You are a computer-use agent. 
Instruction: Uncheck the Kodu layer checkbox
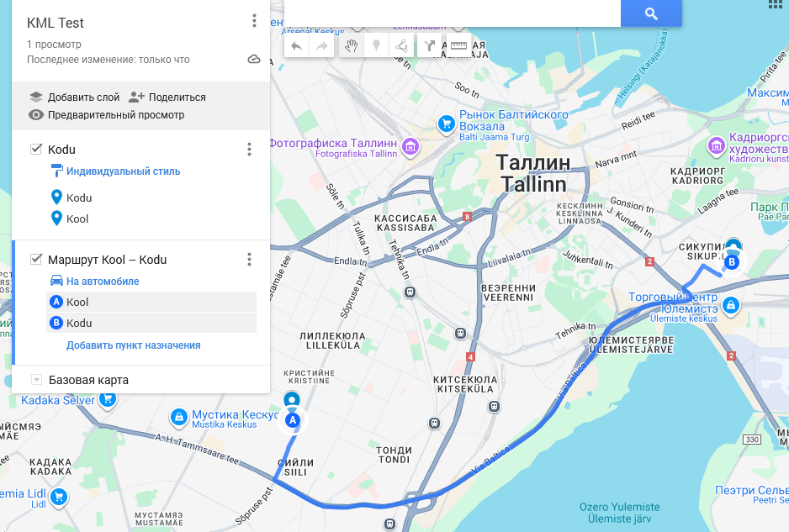coord(36,150)
